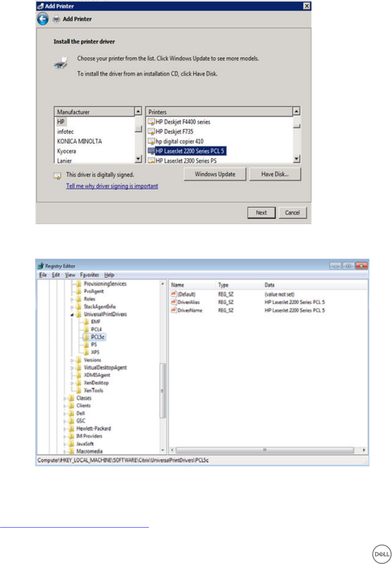Click the Dell folder icon in registry tree
The width and height of the screenshot is (392, 564).
click(72, 413)
